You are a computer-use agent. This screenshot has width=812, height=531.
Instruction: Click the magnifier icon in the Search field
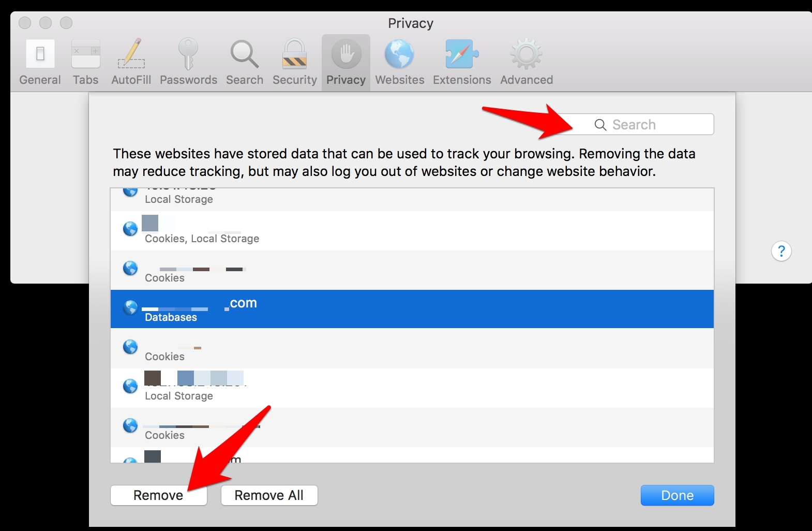tap(600, 125)
